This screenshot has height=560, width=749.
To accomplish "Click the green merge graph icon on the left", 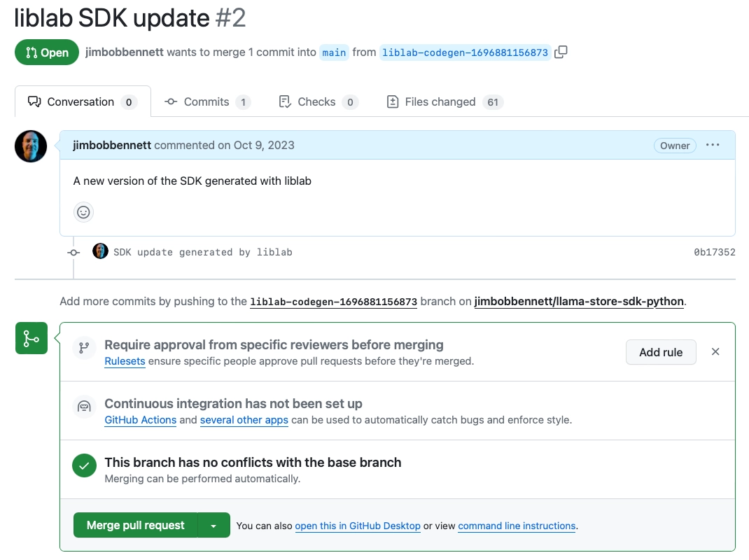I will tap(31, 338).
